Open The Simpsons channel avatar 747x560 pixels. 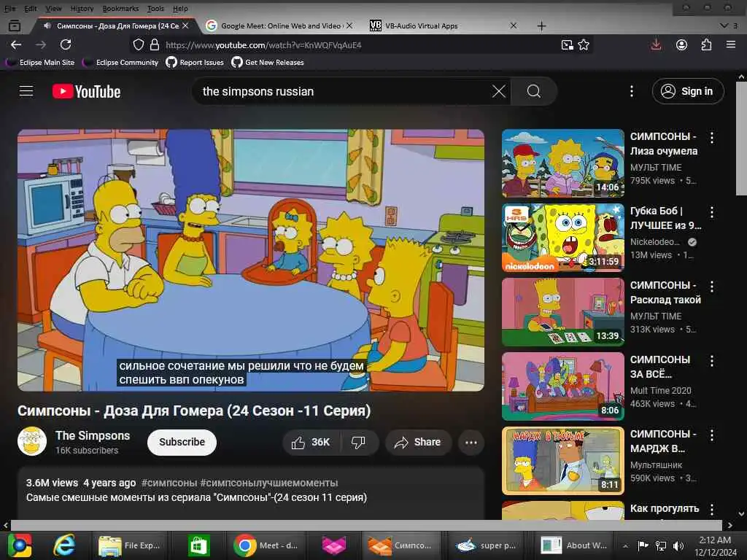tap(32, 441)
